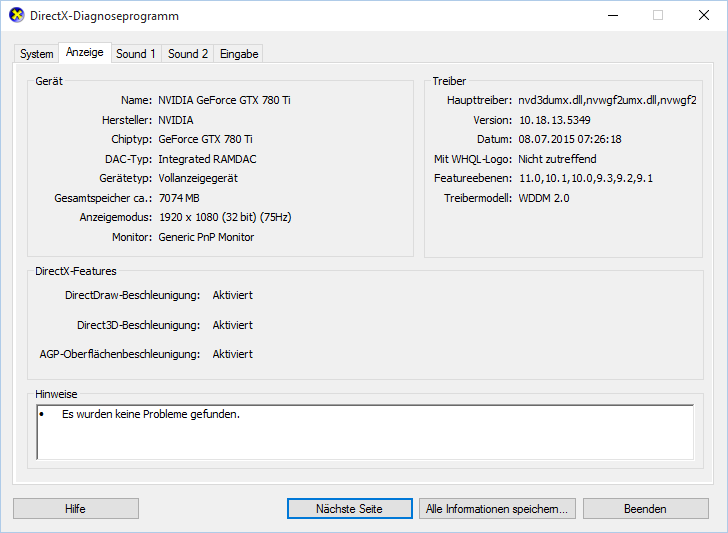
Task: Click the Beenden button
Action: tap(645, 509)
